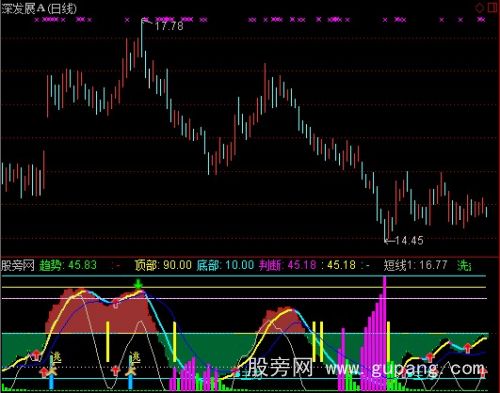The image size is (500, 393).
Task: Click the 17.78 high price label
Action: (169, 26)
